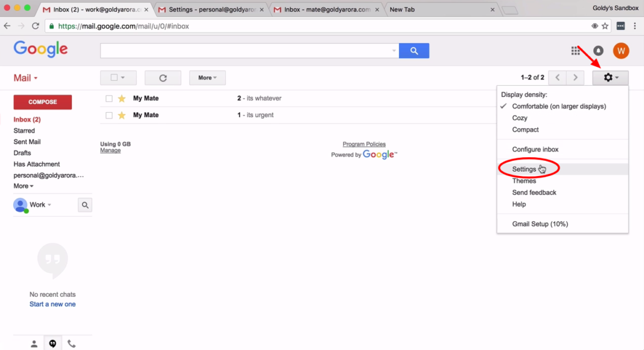Go to newer messages arrow
644x350 pixels.
coord(557,77)
